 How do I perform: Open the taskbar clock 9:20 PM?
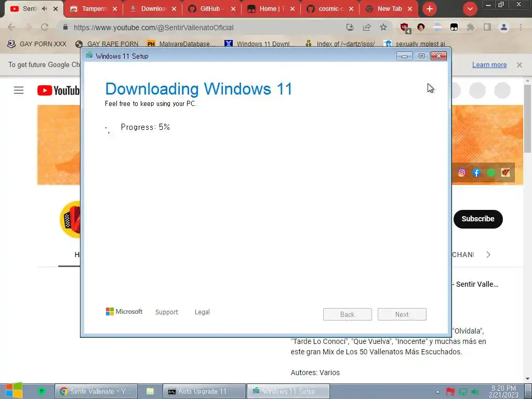click(503, 392)
